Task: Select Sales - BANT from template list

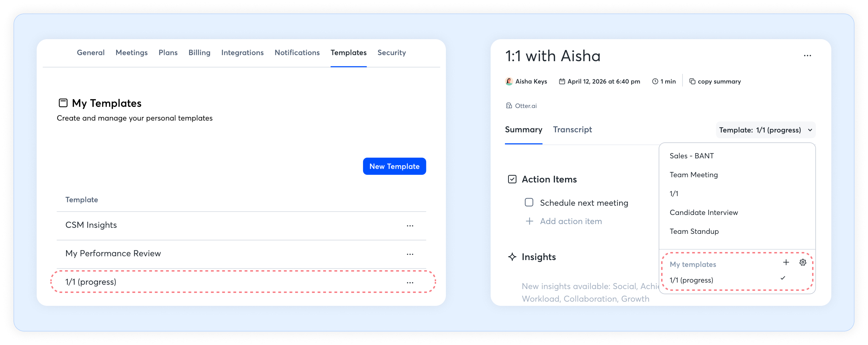Action: pyautogui.click(x=692, y=156)
